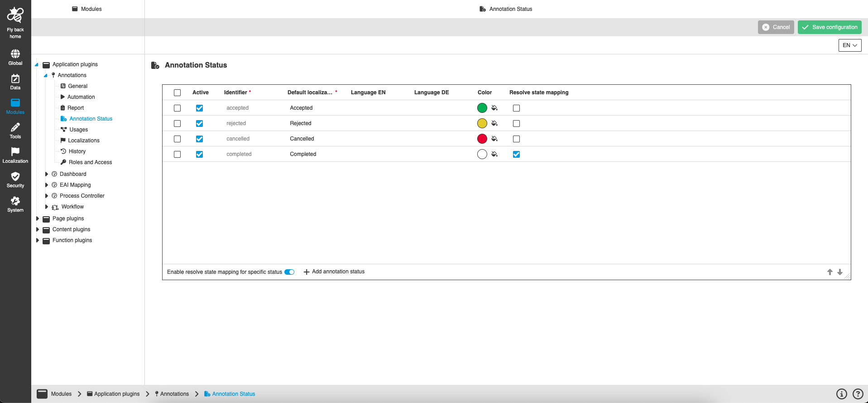Uncheck Active for the accepted status
Viewport: 868px width, 403px height.
tap(199, 108)
